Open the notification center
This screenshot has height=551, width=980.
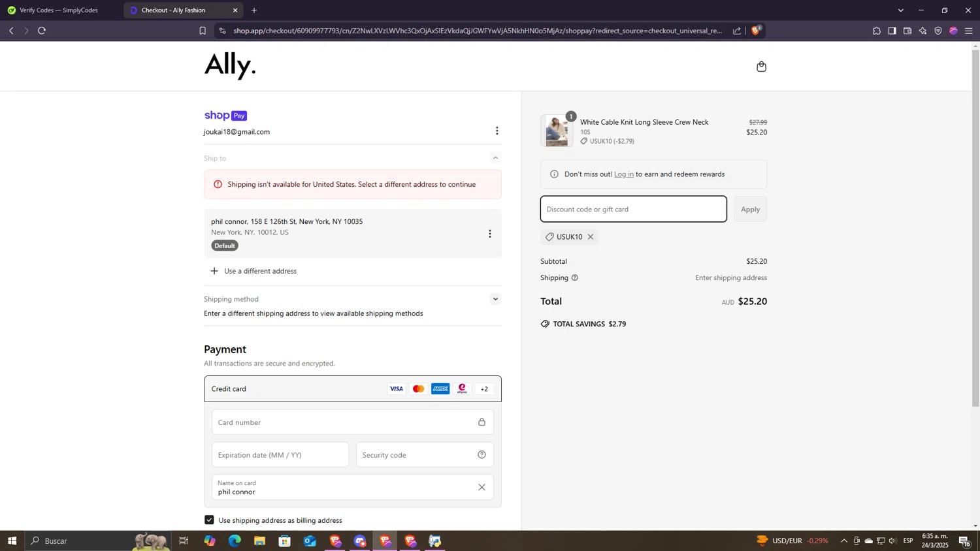pos(964,541)
